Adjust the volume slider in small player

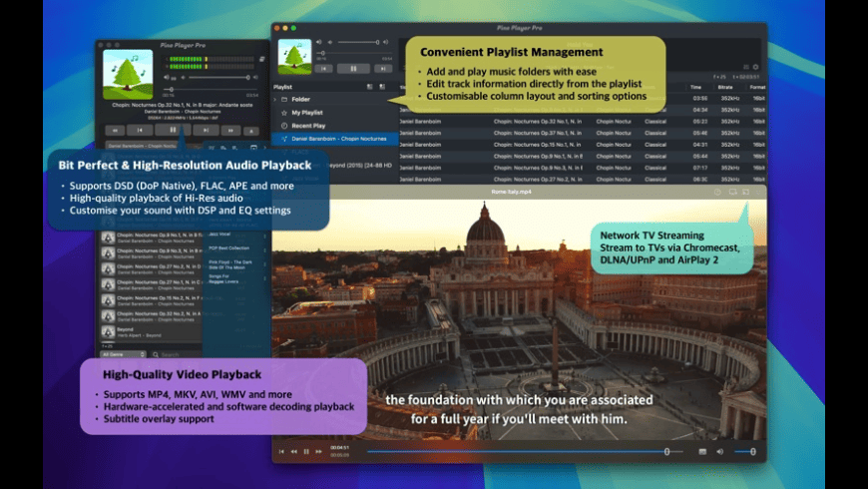coord(217,78)
